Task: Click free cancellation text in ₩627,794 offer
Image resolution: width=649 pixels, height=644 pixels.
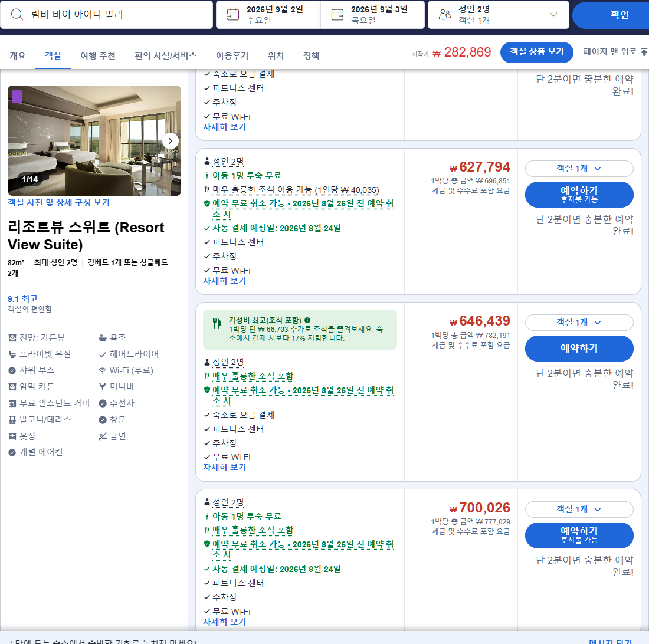Action: 303,209
